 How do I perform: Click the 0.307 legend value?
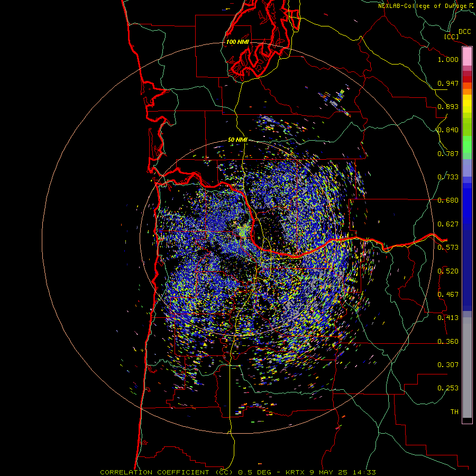(x=448, y=365)
